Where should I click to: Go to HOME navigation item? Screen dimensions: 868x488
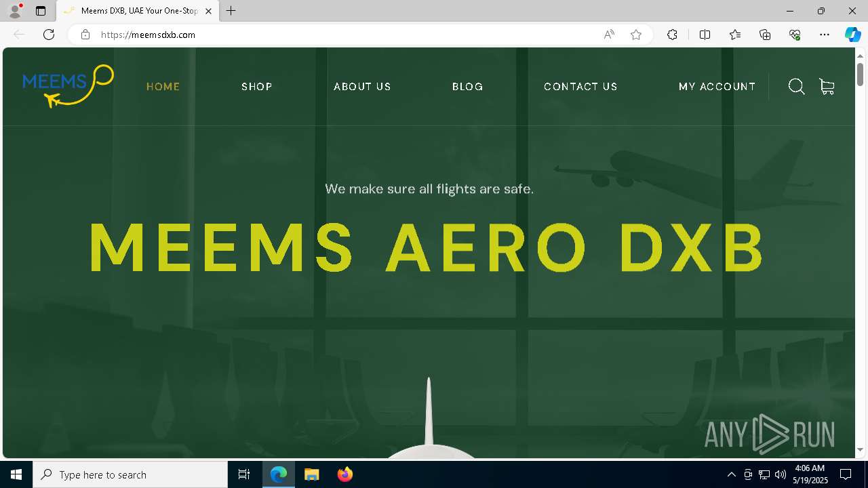163,87
